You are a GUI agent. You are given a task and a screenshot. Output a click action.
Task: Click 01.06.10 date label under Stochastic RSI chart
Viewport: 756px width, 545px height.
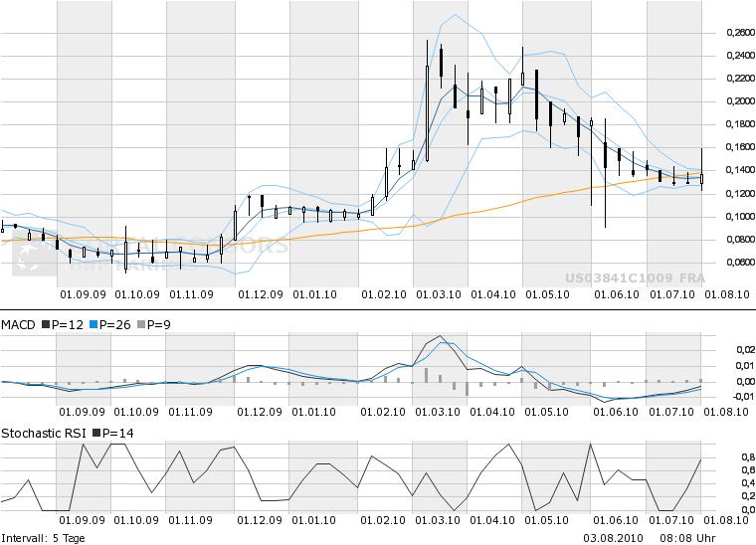(x=616, y=519)
